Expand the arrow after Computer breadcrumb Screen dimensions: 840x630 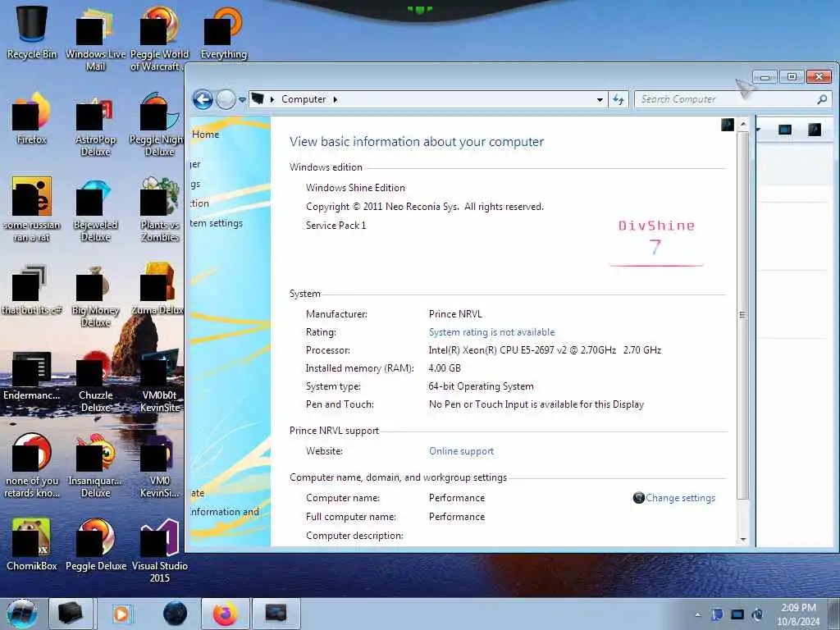[336, 99]
